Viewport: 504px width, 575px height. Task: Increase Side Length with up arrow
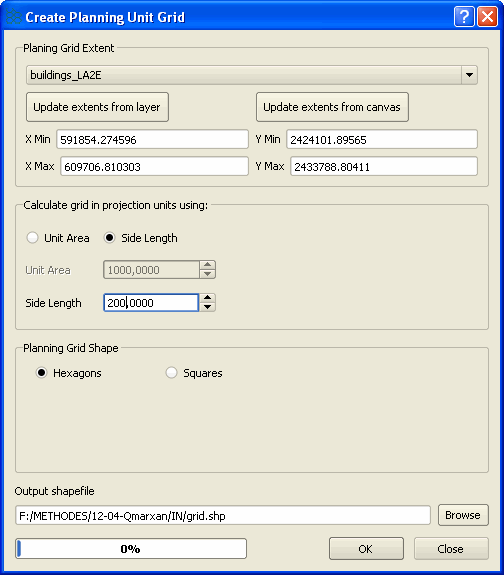207,298
